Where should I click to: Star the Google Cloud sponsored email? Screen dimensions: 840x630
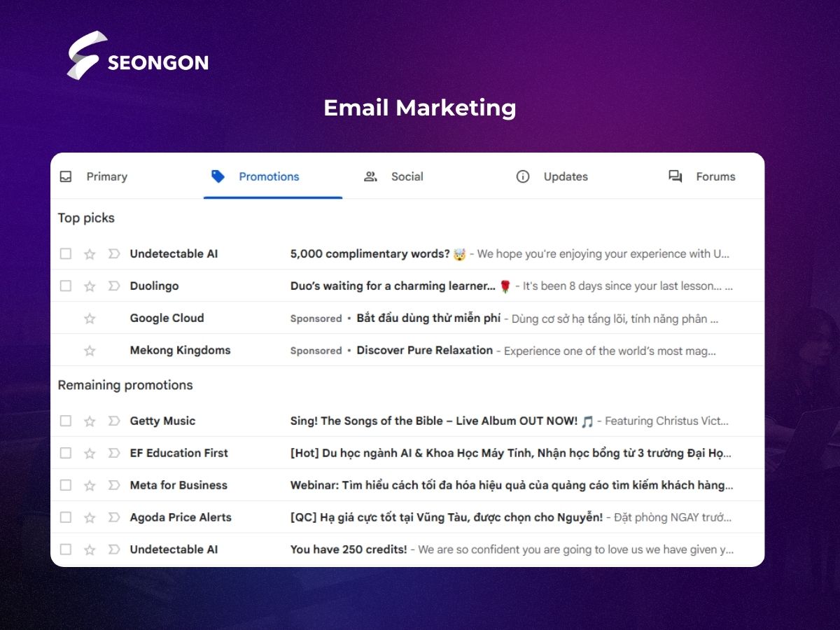90,318
